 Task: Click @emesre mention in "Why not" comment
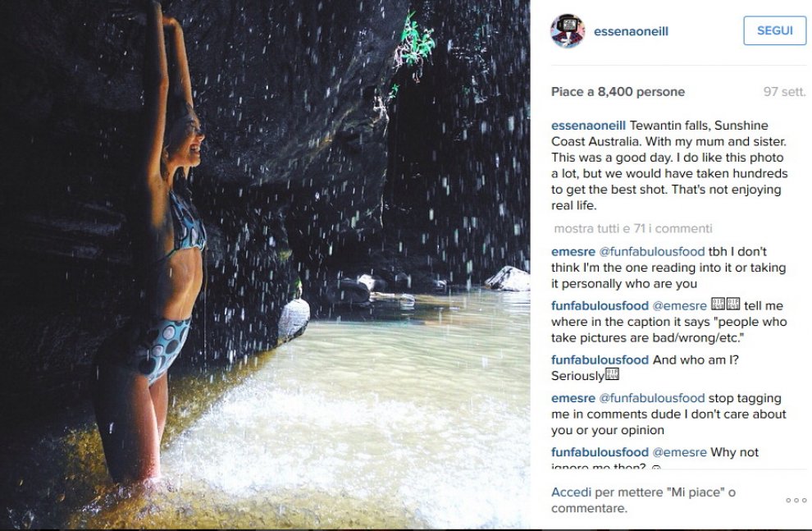(x=681, y=452)
